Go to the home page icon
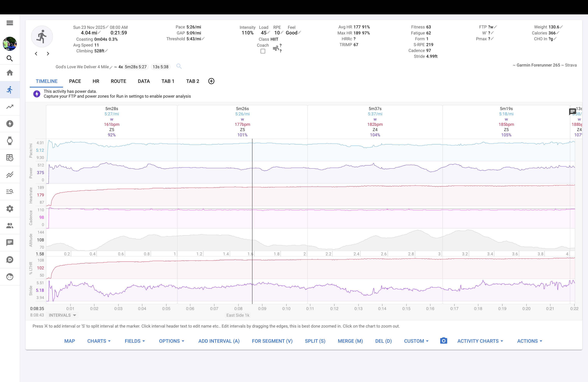Screen dimensions: 588x382 (10, 73)
